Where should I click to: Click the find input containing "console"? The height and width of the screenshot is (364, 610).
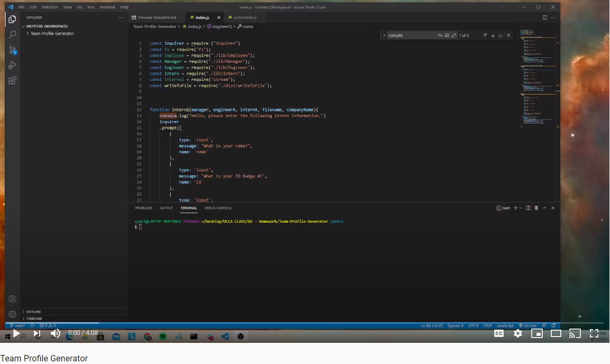tap(411, 35)
